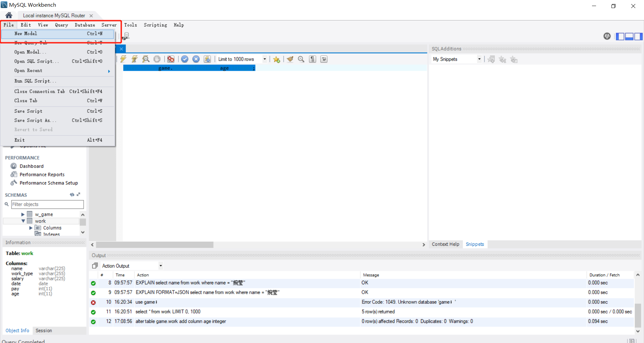This screenshot has height=343, width=644.
Task: Toggle the auto-commit mode icon
Action: pyautogui.click(x=207, y=59)
